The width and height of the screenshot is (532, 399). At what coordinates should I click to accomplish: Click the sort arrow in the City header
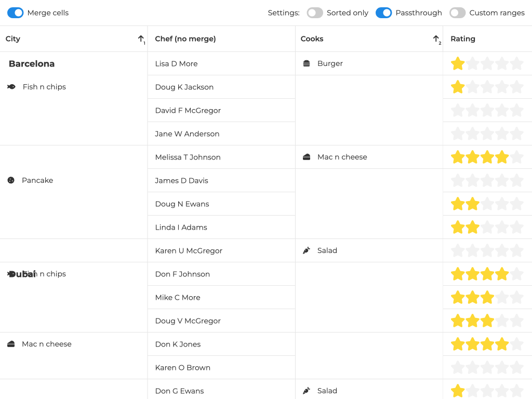click(141, 39)
